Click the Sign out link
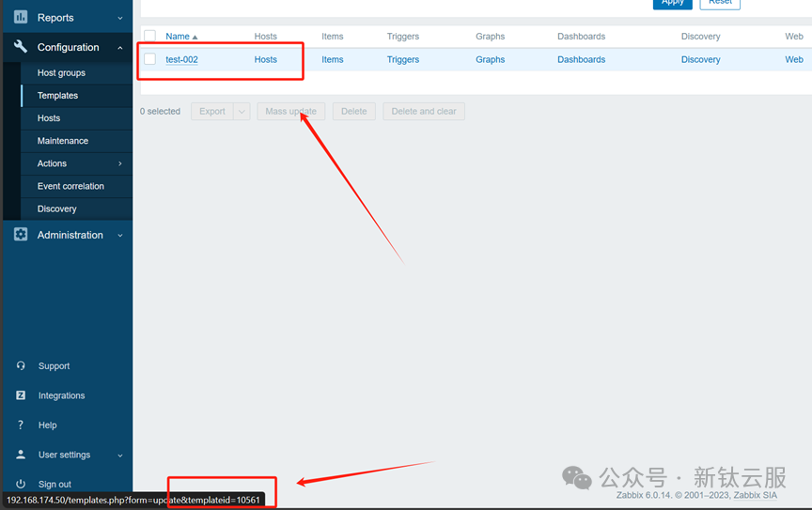 55,484
